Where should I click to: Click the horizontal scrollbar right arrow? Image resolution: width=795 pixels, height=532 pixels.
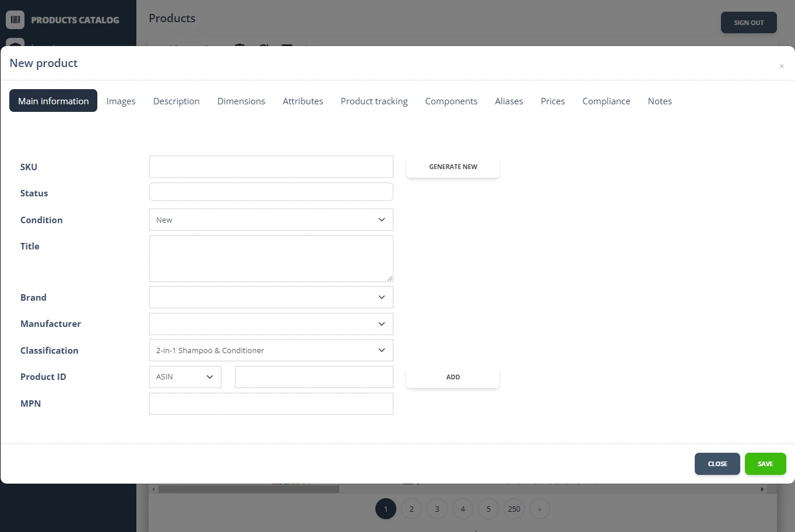pyautogui.click(x=762, y=489)
